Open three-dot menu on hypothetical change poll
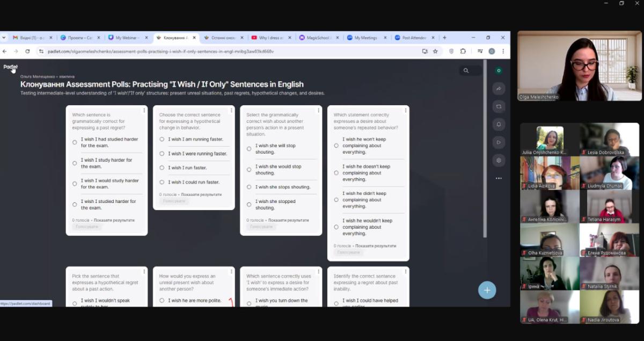This screenshot has width=644, height=341. pyautogui.click(x=231, y=110)
